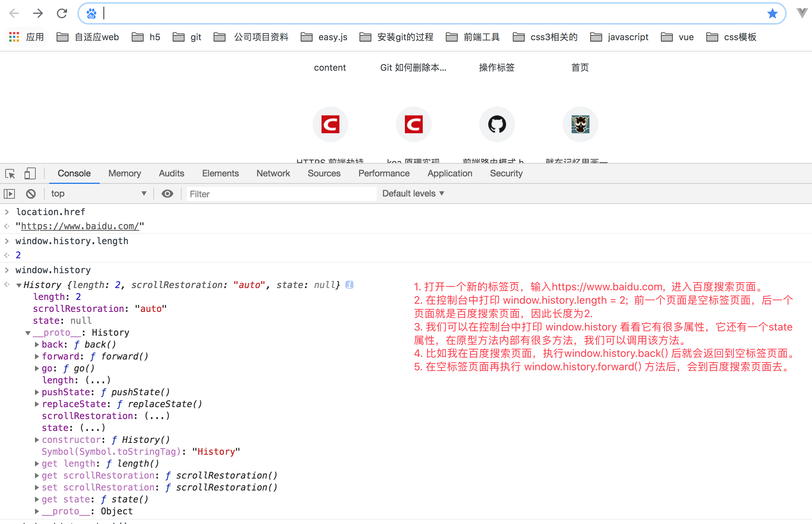The width and height of the screenshot is (812, 524).
Task: Expand the pushState function tree item
Action: 38,392
